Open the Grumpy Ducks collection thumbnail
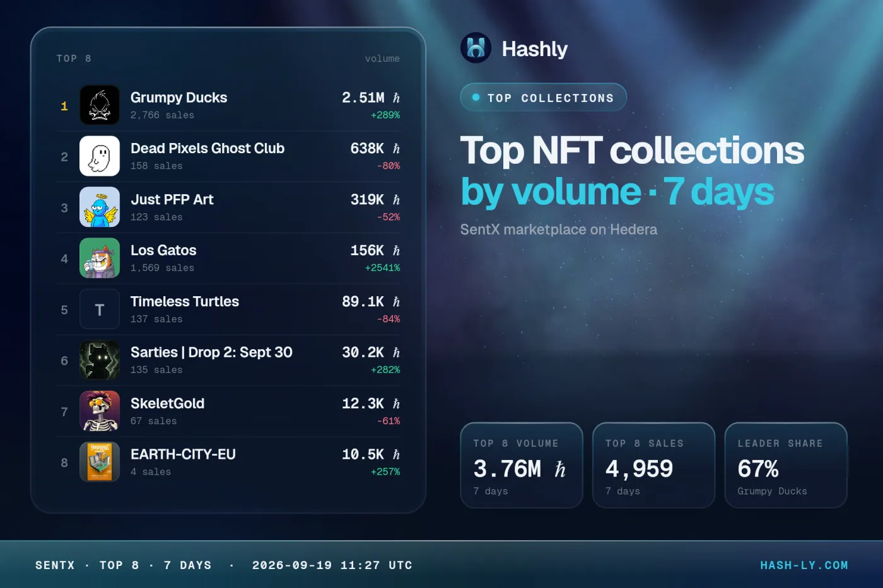Viewport: 883px width, 588px height. tap(100, 105)
